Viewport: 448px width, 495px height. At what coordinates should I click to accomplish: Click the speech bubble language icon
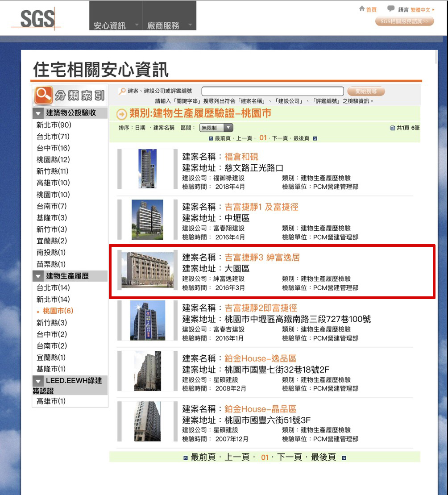tap(391, 8)
